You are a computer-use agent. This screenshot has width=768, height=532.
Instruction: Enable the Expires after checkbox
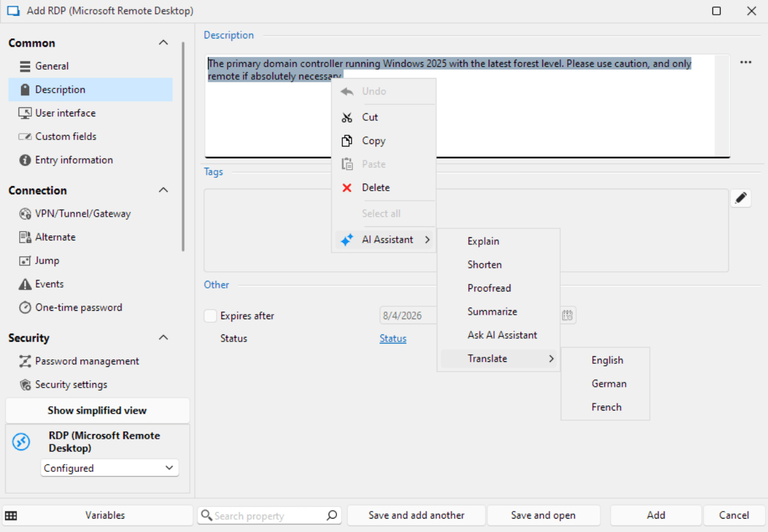point(210,316)
